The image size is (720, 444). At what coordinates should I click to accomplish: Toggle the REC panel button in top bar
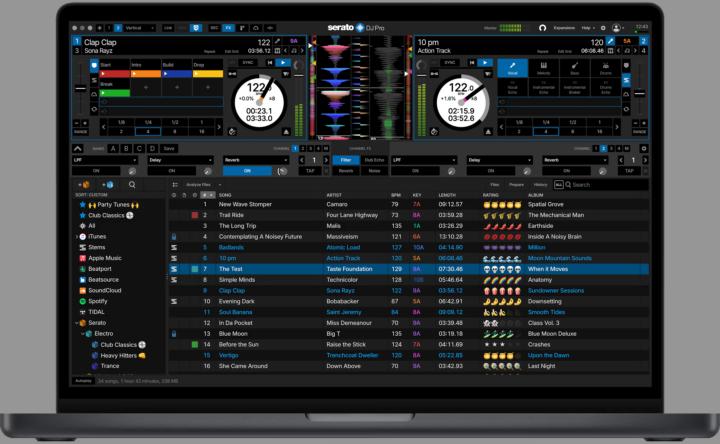tap(214, 28)
